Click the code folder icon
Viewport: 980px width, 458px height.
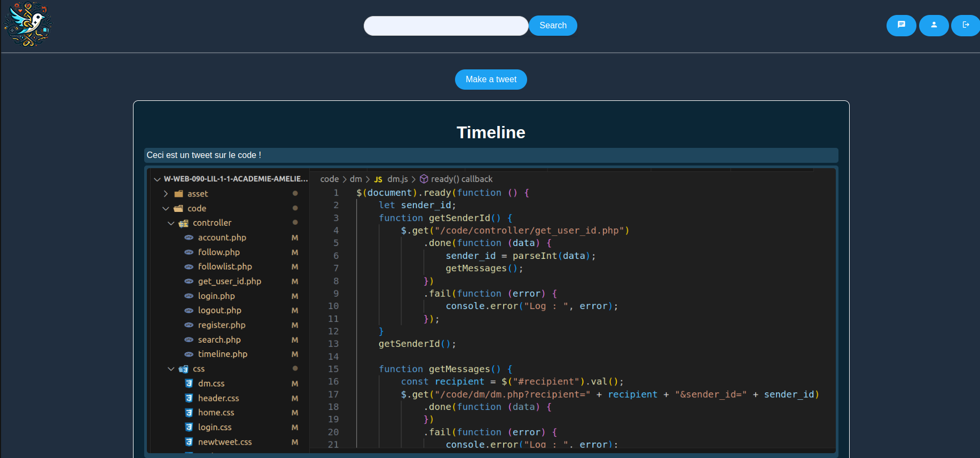click(179, 208)
